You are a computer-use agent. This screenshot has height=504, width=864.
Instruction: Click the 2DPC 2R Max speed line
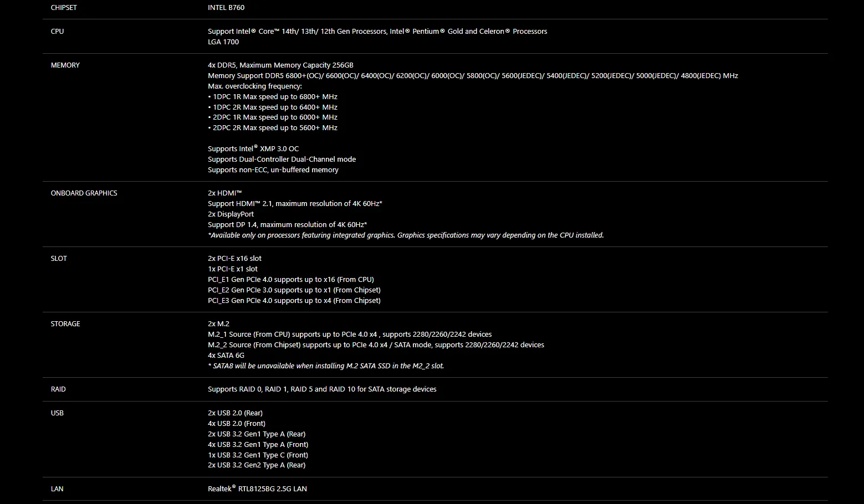pyautogui.click(x=273, y=128)
